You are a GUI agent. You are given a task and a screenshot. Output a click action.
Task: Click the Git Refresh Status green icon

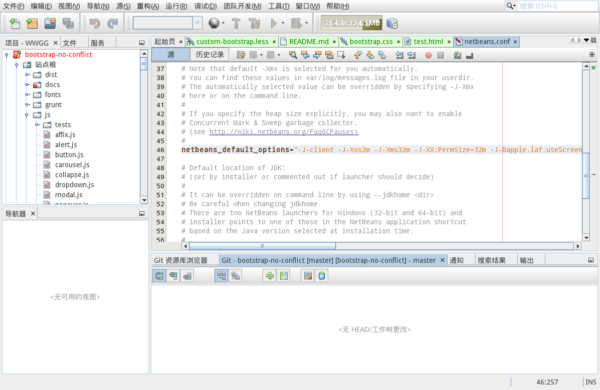[x=270, y=276]
